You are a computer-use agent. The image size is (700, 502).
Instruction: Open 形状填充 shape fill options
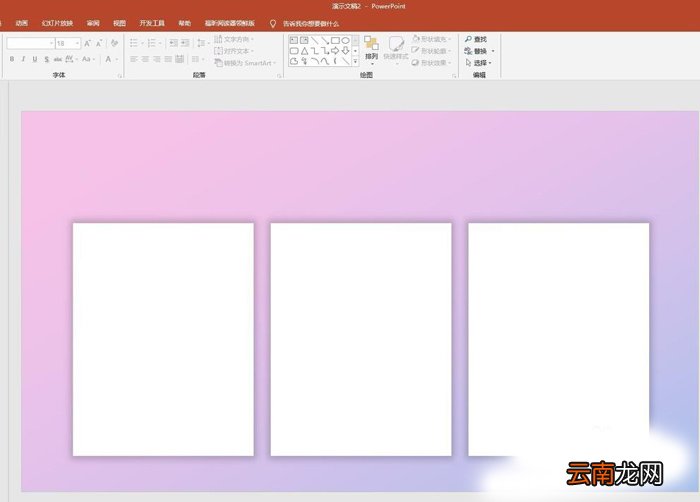[x=431, y=39]
